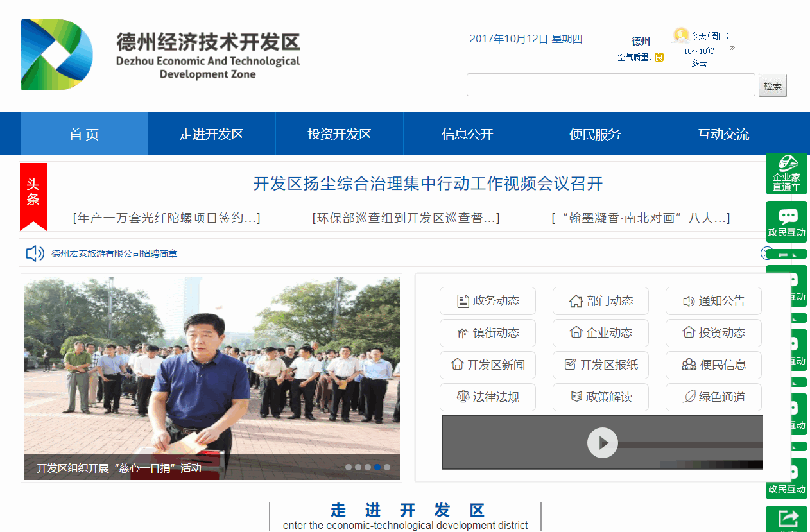810x532 pixels.
Task: Expand the weather forecast with the double arrow
Action: (x=732, y=47)
